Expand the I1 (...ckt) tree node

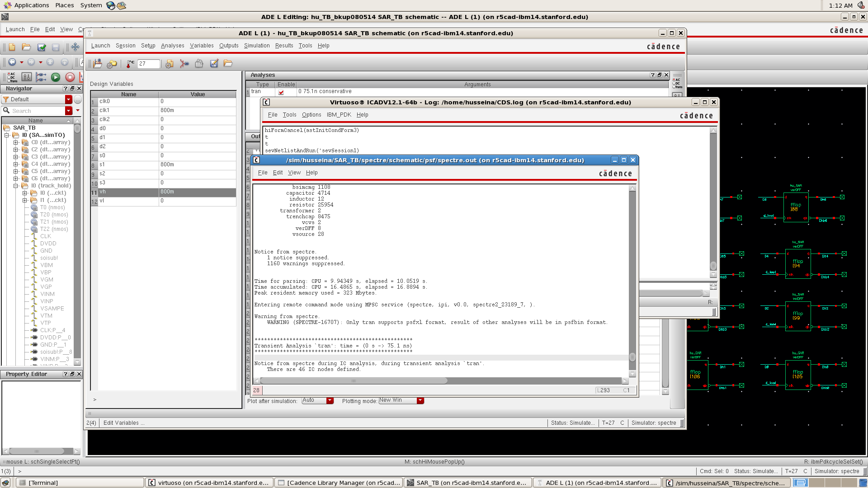(x=25, y=200)
